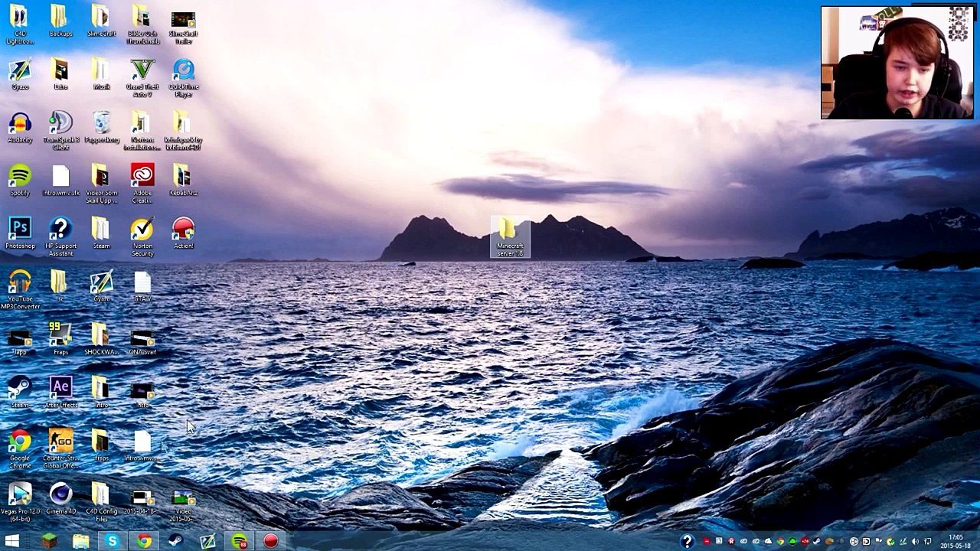Image resolution: width=980 pixels, height=551 pixels.
Task: Select the Spotify desktop shortcut
Action: [20, 181]
